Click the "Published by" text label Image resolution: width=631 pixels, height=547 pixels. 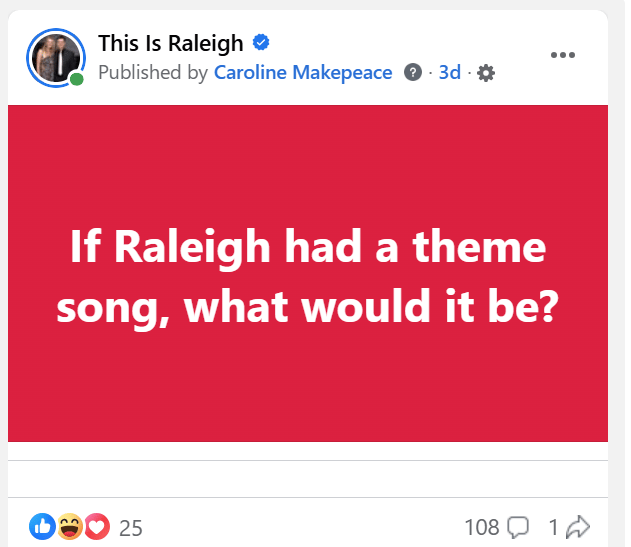(153, 73)
